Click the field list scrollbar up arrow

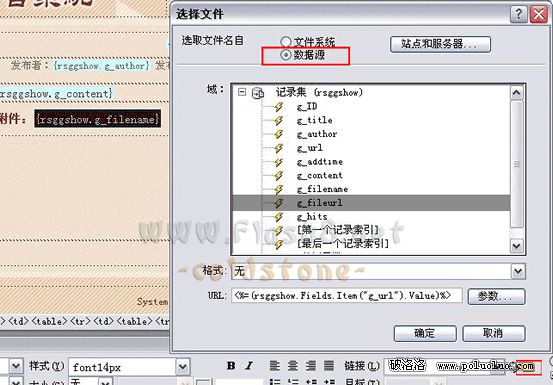pos(517,93)
